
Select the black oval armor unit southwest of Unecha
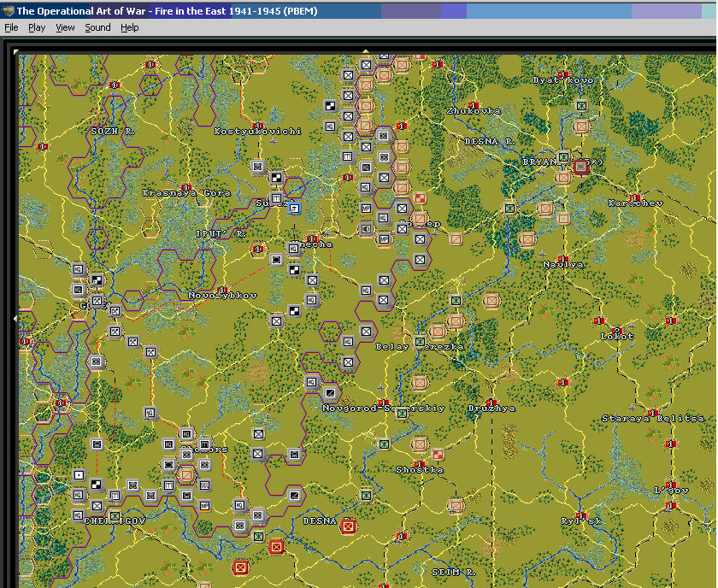[276, 260]
